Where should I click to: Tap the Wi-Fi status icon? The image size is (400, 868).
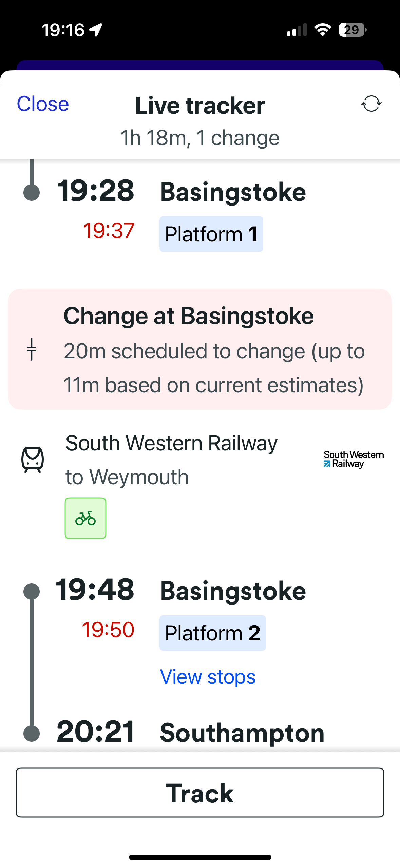[323, 30]
